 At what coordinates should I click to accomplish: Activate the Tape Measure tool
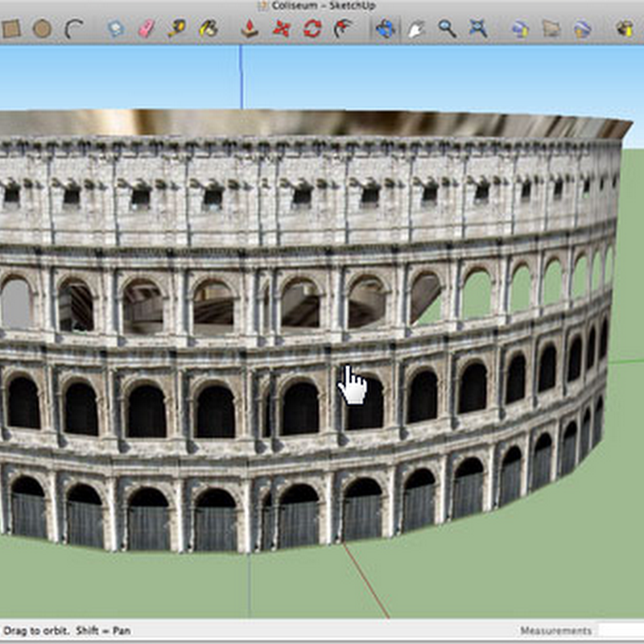pyautogui.click(x=176, y=29)
